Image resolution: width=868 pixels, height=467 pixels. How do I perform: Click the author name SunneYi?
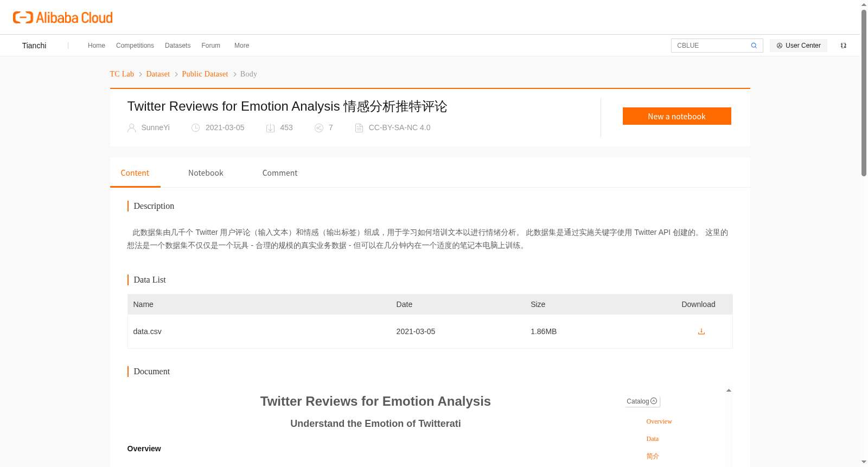pyautogui.click(x=156, y=127)
